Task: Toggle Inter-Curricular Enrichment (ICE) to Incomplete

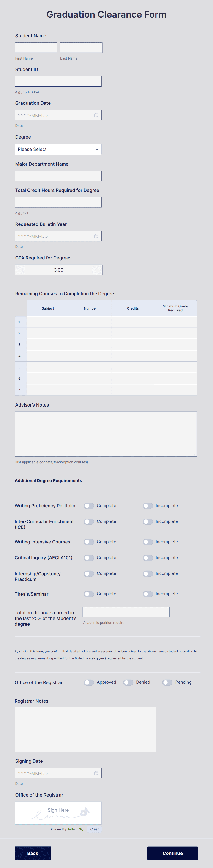Action: tap(148, 521)
